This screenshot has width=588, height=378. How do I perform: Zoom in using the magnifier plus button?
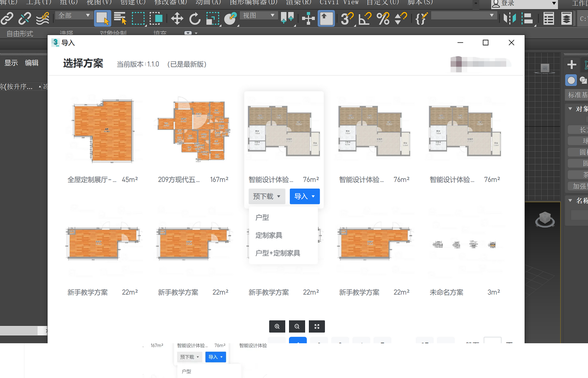coord(277,326)
